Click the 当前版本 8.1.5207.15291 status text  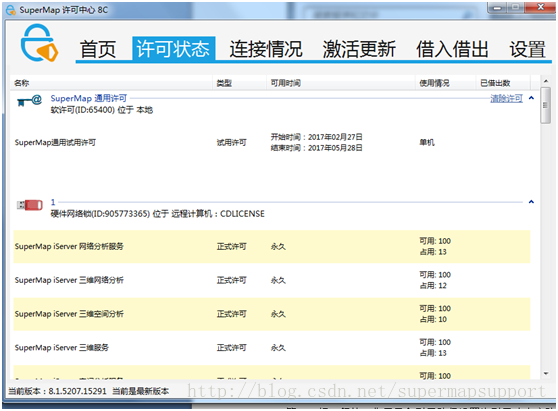(x=57, y=391)
